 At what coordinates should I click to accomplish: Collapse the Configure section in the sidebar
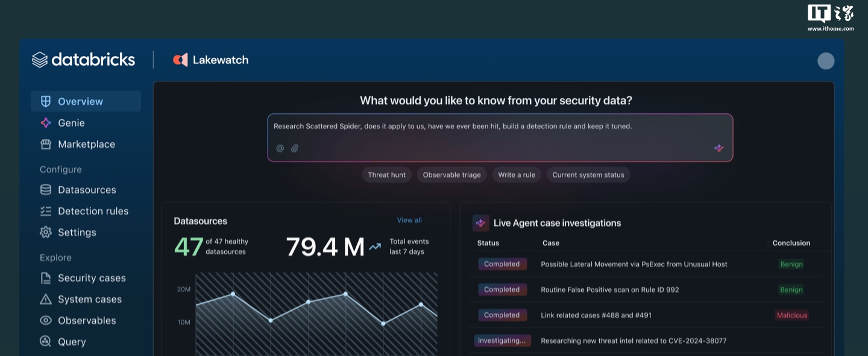point(60,169)
